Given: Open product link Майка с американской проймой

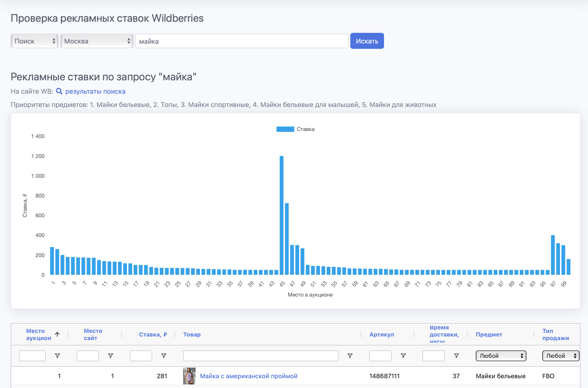Looking at the screenshot, I should [x=249, y=376].
